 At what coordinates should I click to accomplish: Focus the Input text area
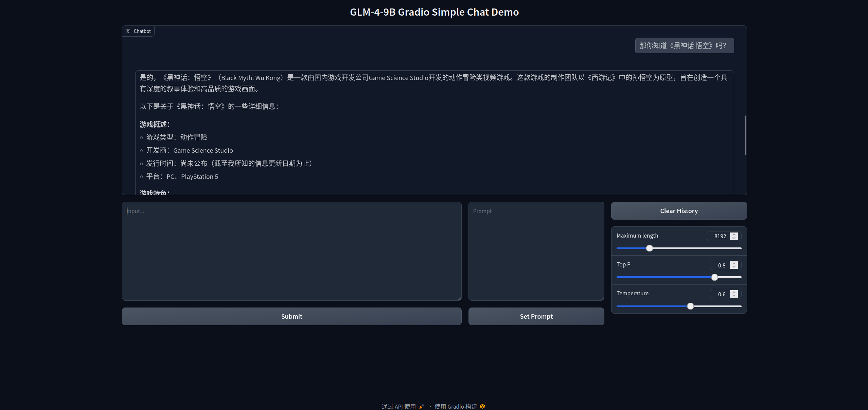(x=291, y=251)
